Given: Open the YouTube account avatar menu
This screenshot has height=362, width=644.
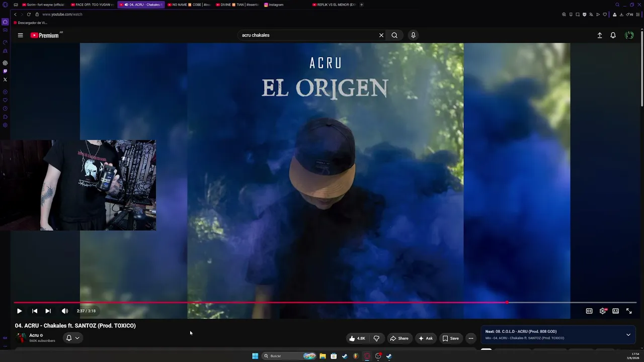Looking at the screenshot, I should [629, 35].
